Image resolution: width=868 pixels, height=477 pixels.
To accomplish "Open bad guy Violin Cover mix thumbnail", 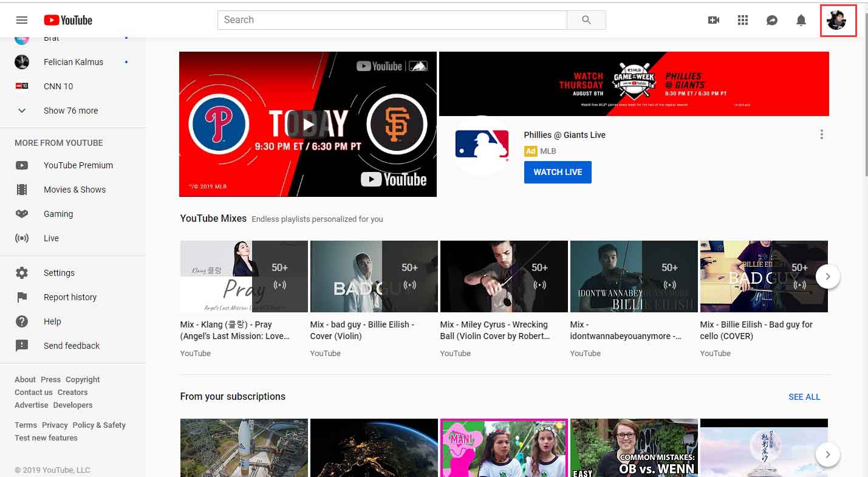I will (x=374, y=276).
